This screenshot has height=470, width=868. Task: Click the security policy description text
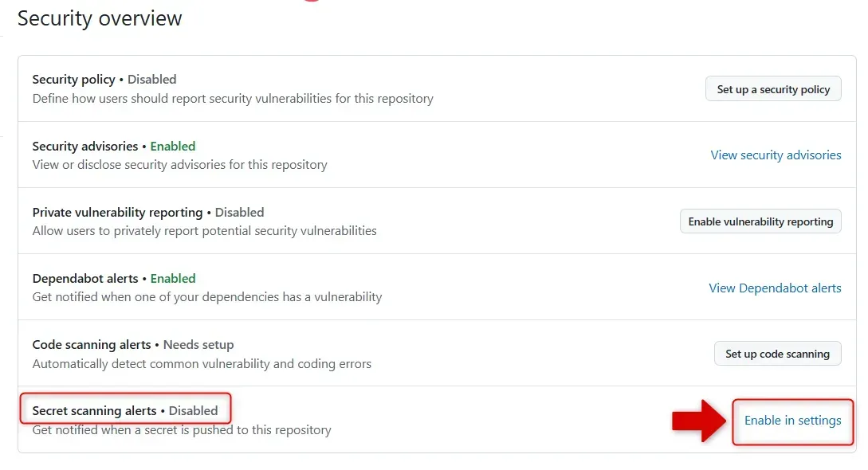(x=233, y=99)
